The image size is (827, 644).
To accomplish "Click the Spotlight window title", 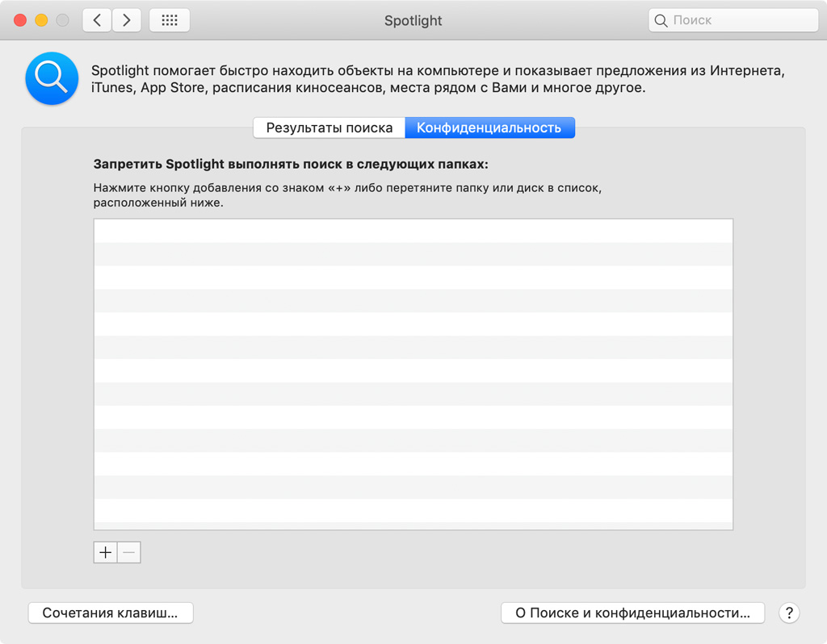I will click(x=413, y=20).
